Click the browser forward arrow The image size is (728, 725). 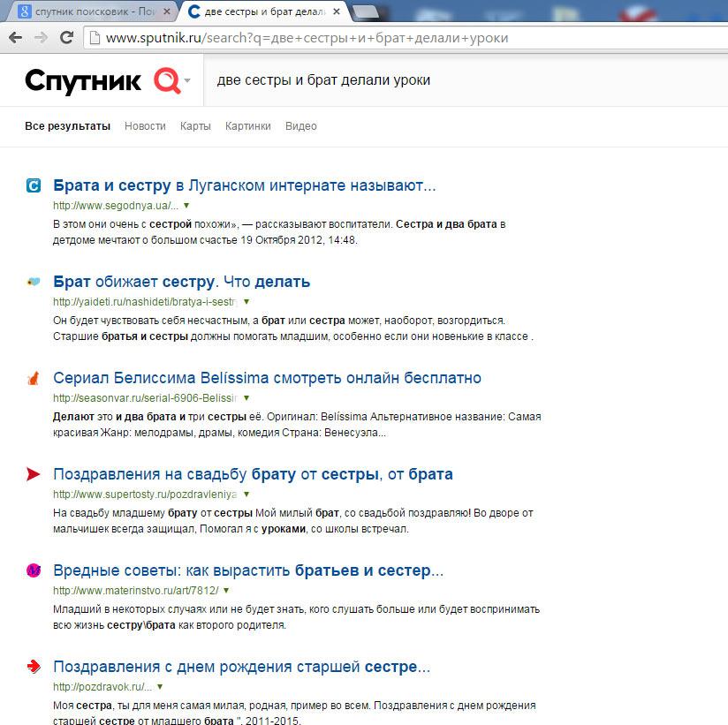(42, 38)
